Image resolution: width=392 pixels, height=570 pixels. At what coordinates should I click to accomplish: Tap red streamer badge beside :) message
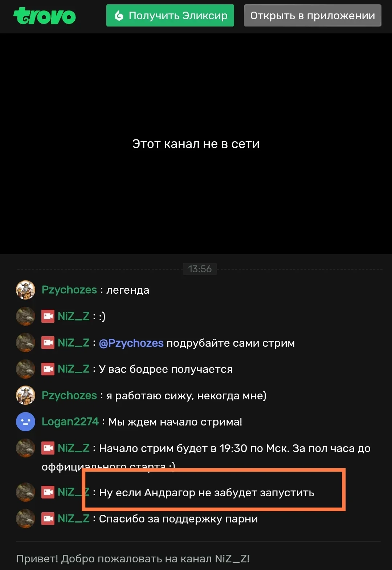click(48, 316)
